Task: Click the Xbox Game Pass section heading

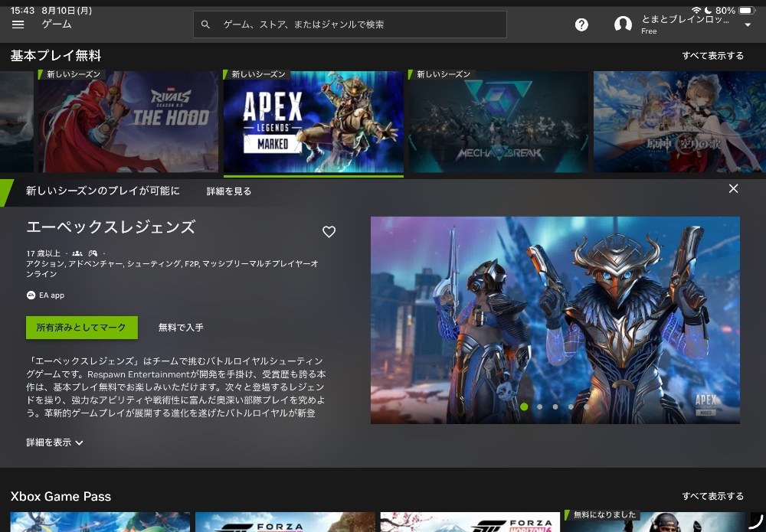Action: [x=61, y=496]
